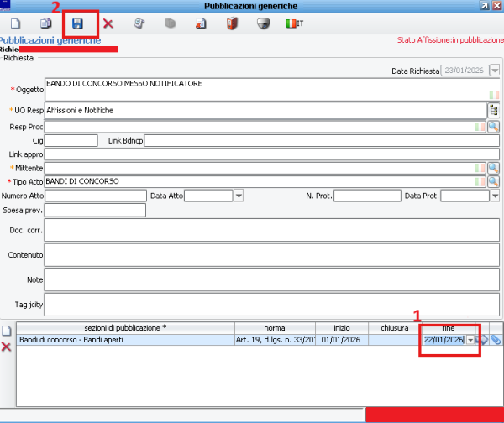The image size is (504, 423).
Task: Click the red X delete toolbar icon
Action: pyautogui.click(x=108, y=23)
